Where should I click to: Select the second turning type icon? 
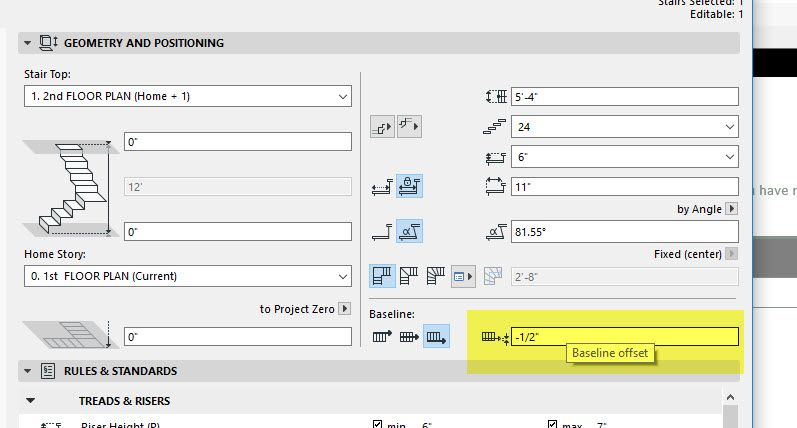tap(409, 277)
